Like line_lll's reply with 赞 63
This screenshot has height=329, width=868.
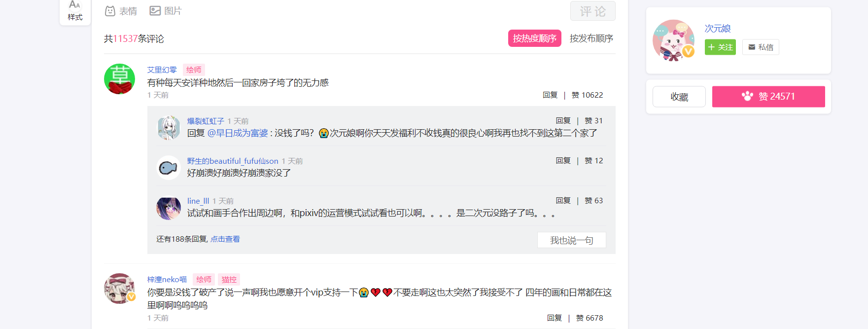[594, 201]
